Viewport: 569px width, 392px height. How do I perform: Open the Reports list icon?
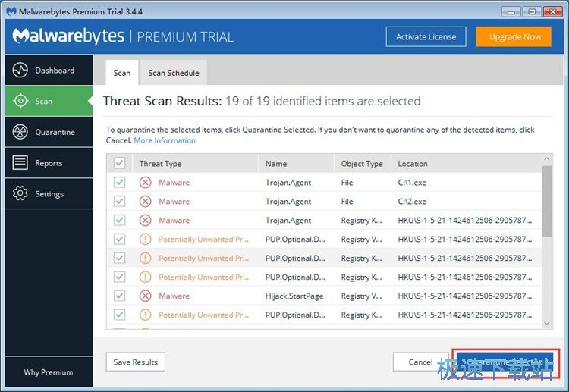point(20,162)
